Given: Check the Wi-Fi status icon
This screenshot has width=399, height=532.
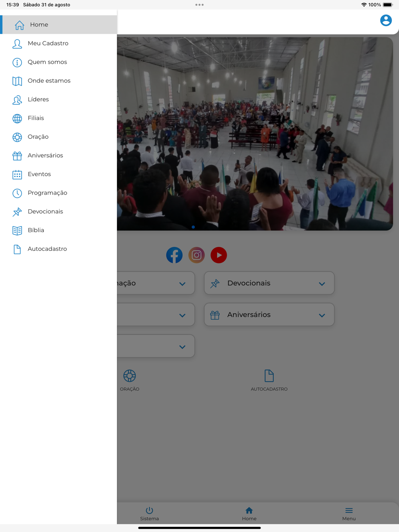Looking at the screenshot, I should point(364,5).
